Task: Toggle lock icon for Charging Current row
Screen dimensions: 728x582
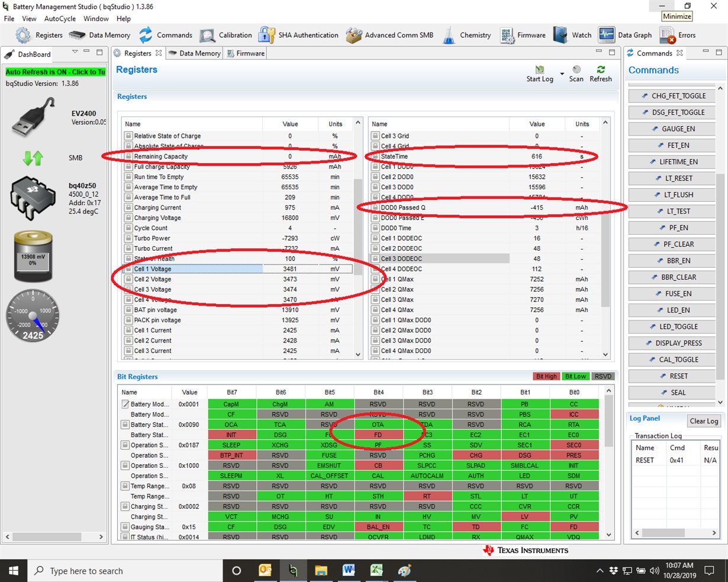Action: coord(128,208)
